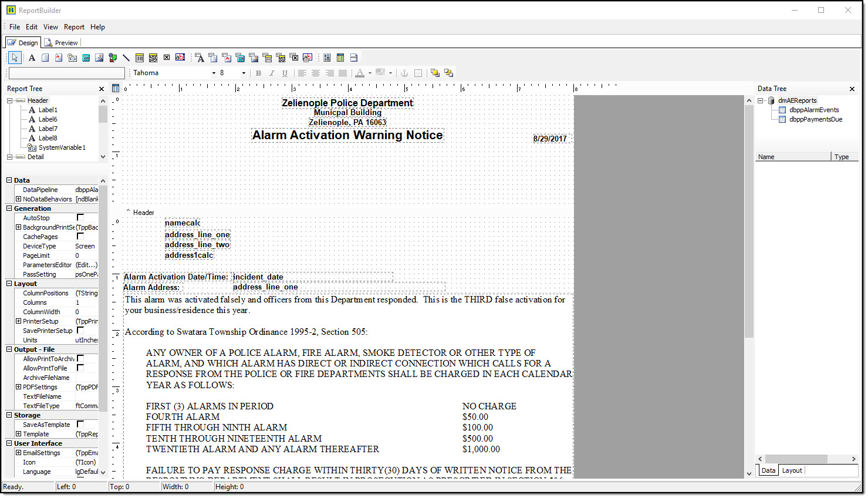Activate the select object arrow tool

pos(15,58)
